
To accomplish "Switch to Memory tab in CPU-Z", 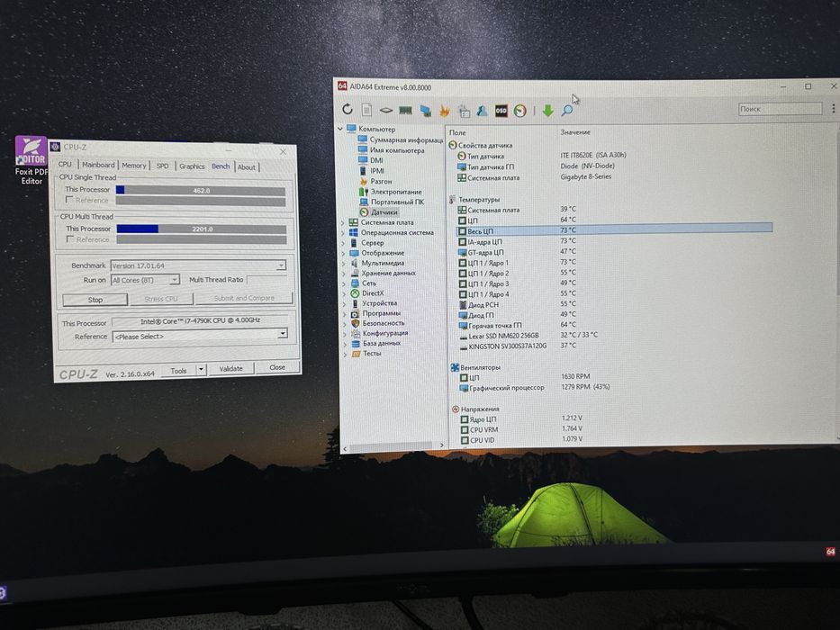I will coord(133,165).
